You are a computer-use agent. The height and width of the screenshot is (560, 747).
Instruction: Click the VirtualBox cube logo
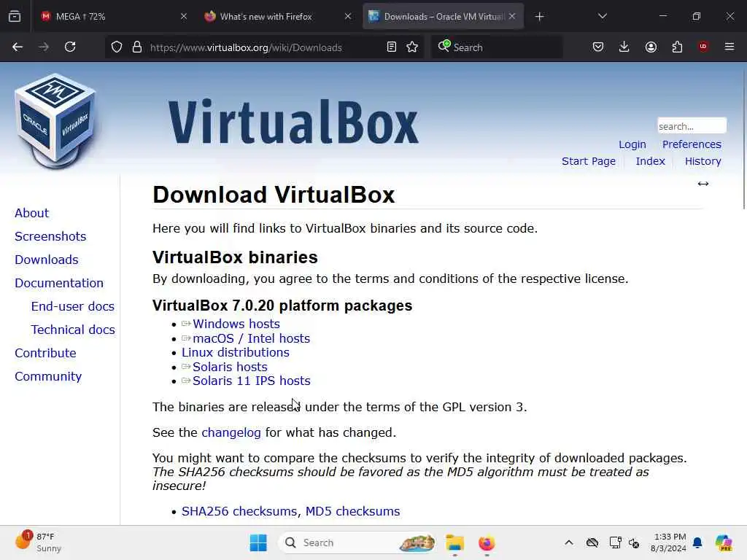[55, 121]
